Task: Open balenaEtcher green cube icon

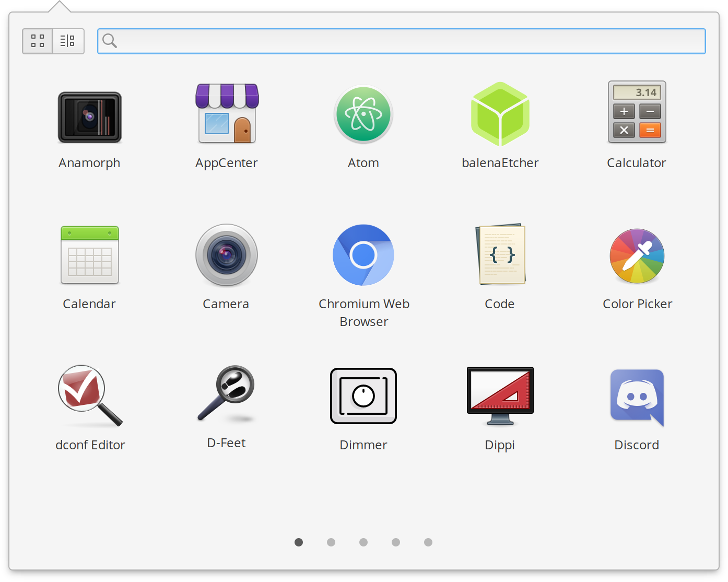Action: pyautogui.click(x=500, y=114)
